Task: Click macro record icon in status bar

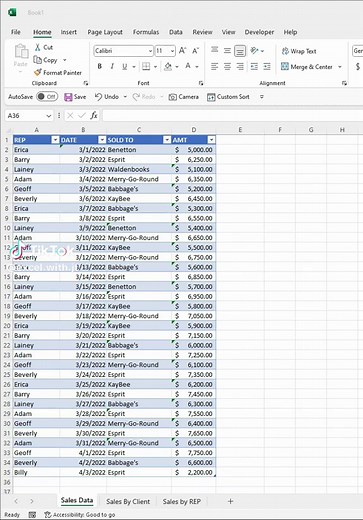Action: coord(32,515)
